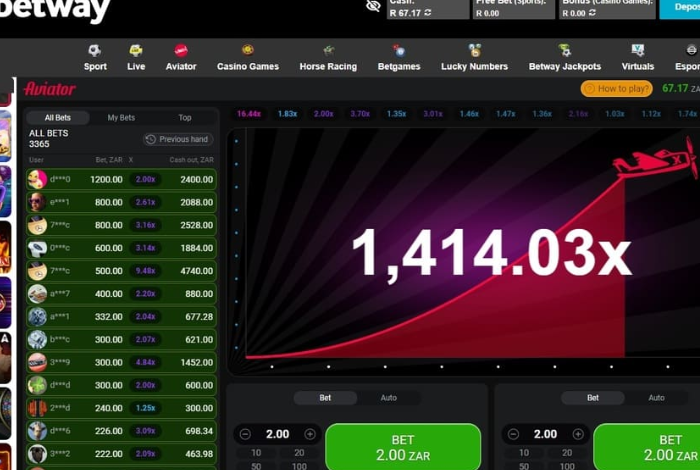The height and width of the screenshot is (470, 700).
Task: Refresh the Cash balance R 67.17
Action: click(x=428, y=12)
